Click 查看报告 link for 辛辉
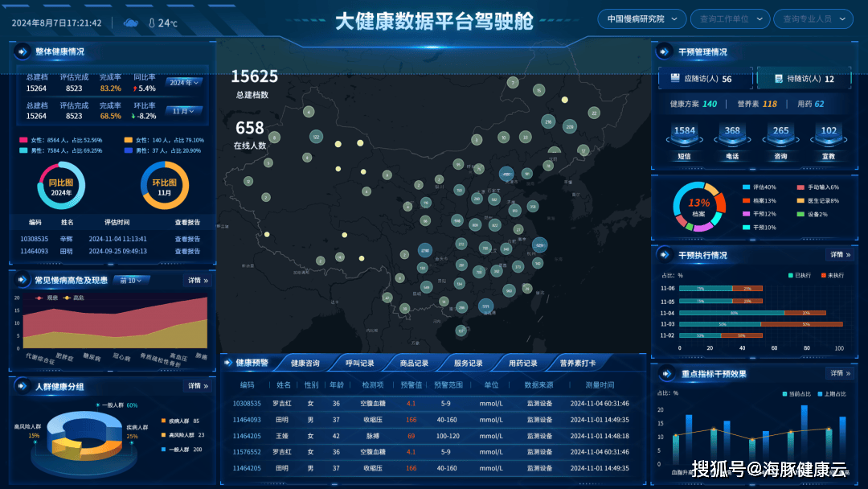Screen dimensions: 868x489 pos(187,239)
